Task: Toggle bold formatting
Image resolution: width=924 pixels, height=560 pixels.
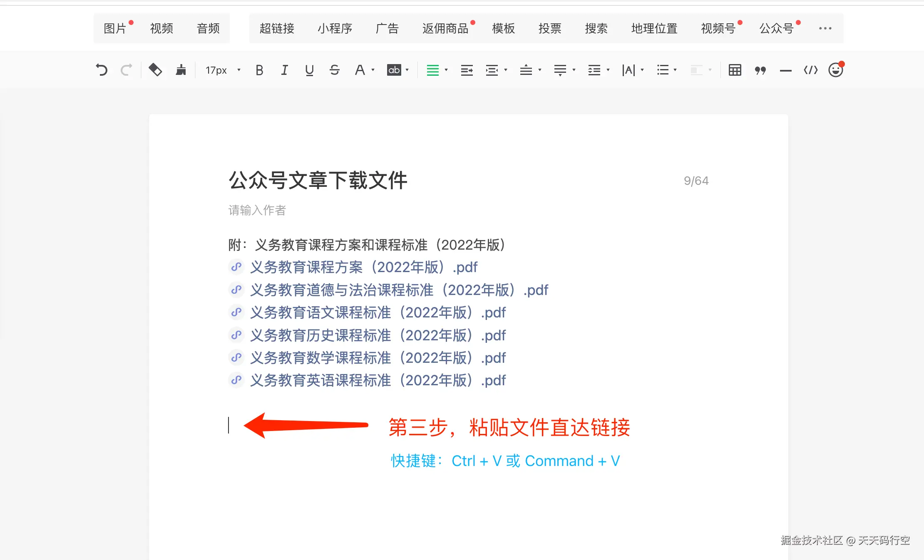Action: pos(259,70)
